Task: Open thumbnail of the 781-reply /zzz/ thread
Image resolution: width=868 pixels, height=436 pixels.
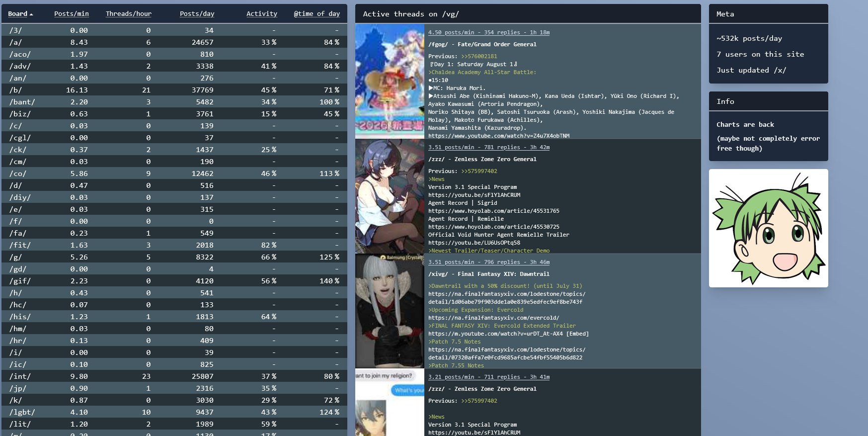Action: 390,196
